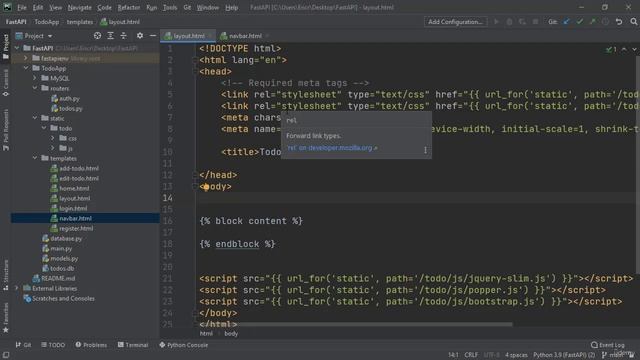
Task: Open the Python Console tool window
Action: tap(184, 345)
